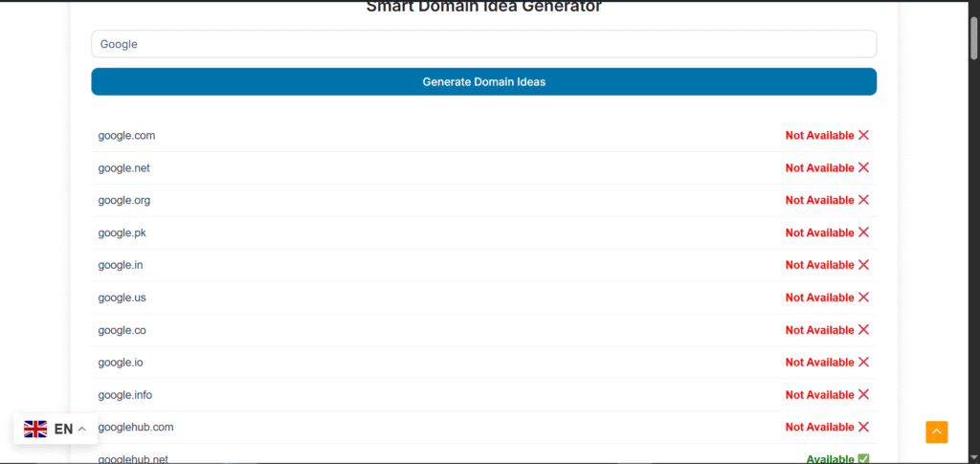Click Not Available label for google.org
The width and height of the screenshot is (980, 464).
[x=819, y=201]
